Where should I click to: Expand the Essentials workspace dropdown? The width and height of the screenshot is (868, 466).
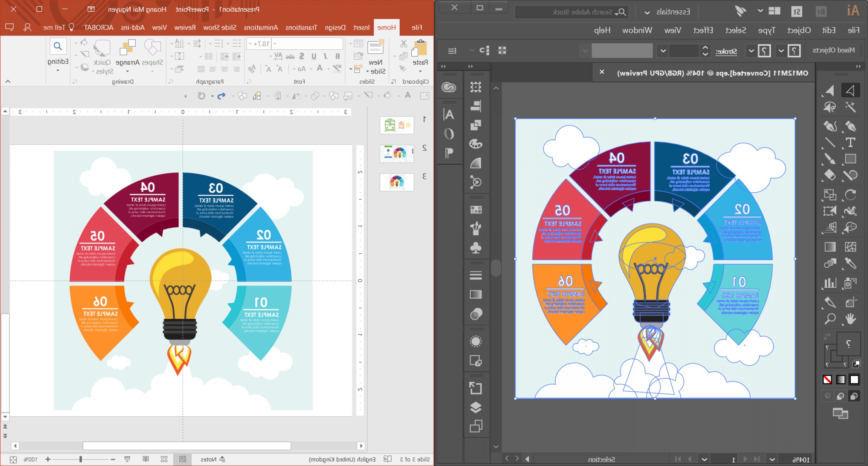(x=647, y=12)
